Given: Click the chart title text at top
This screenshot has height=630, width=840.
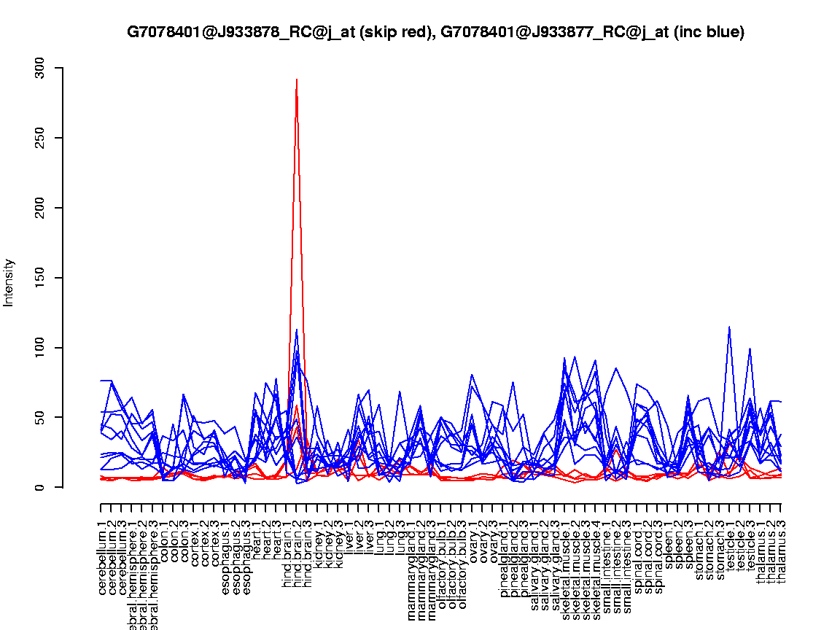Looking at the screenshot, I should (x=435, y=32).
